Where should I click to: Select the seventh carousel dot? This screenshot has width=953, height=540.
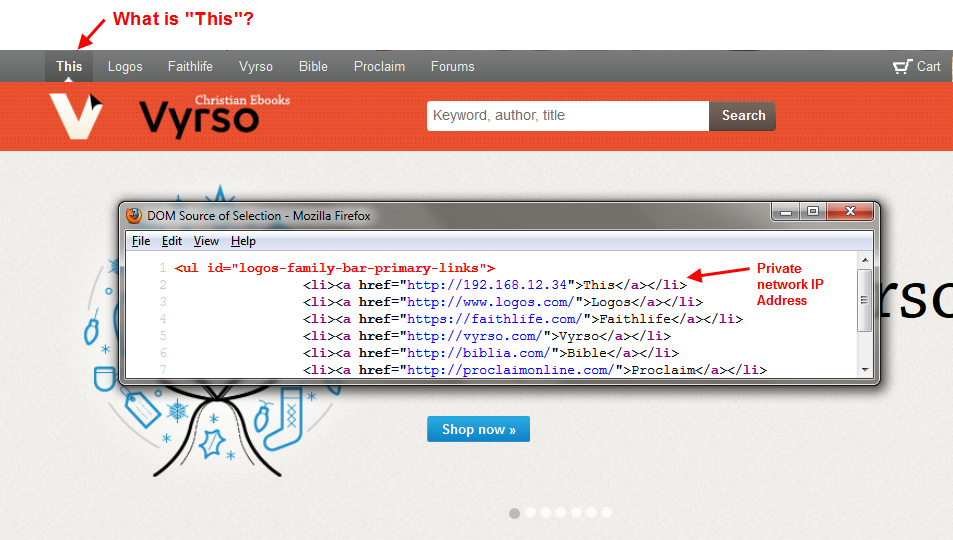pos(606,513)
